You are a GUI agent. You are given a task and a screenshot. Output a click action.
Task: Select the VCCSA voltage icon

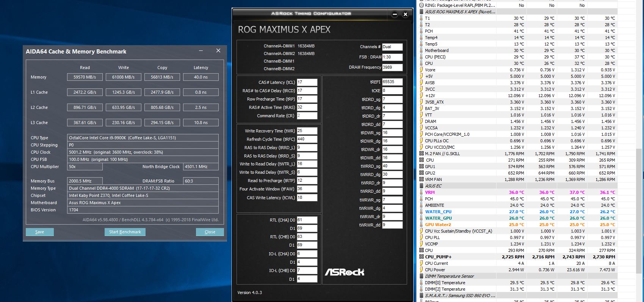(x=421, y=128)
